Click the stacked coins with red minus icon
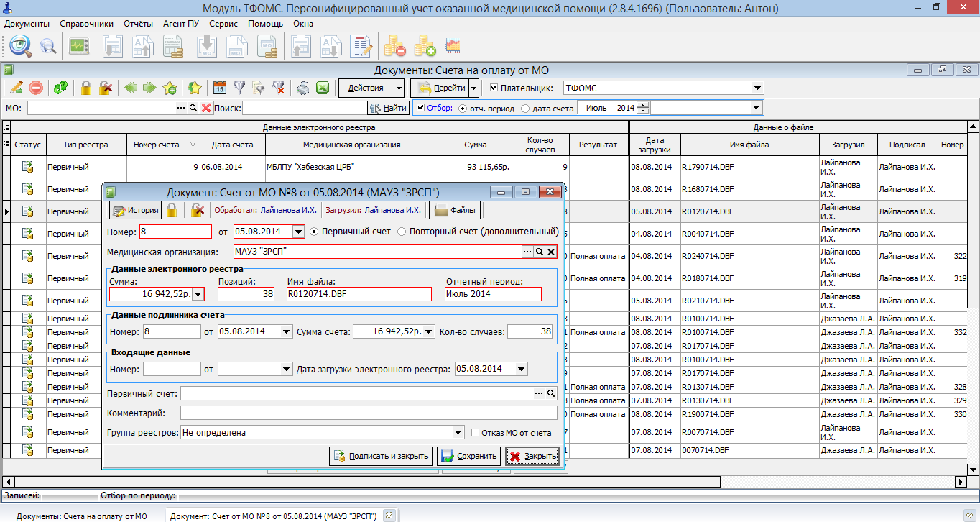980x522 pixels. point(394,46)
